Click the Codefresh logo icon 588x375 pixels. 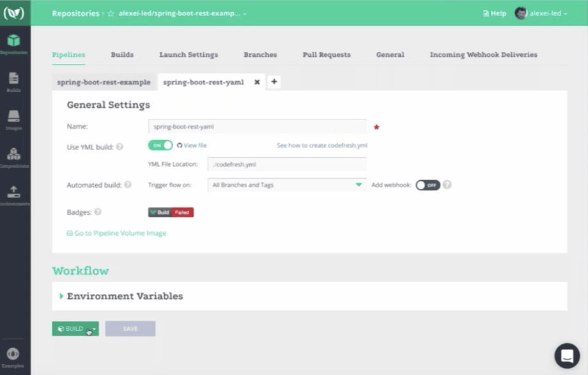[14, 13]
